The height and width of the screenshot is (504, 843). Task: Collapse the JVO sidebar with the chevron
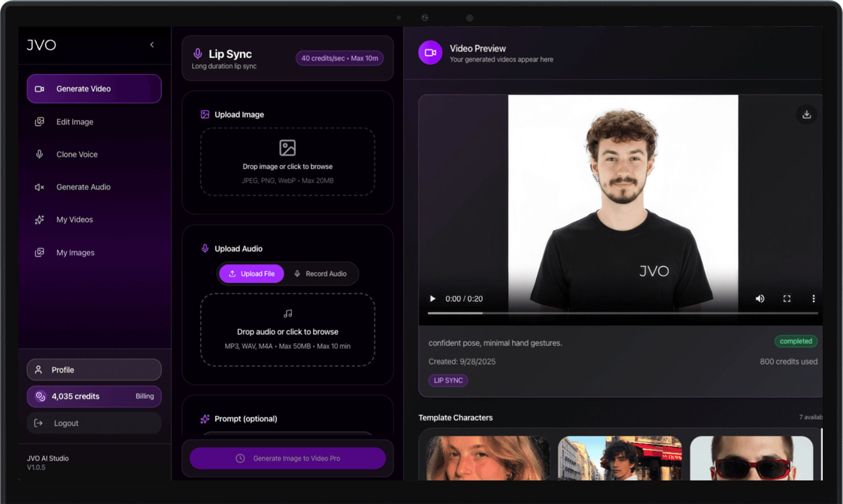point(152,45)
